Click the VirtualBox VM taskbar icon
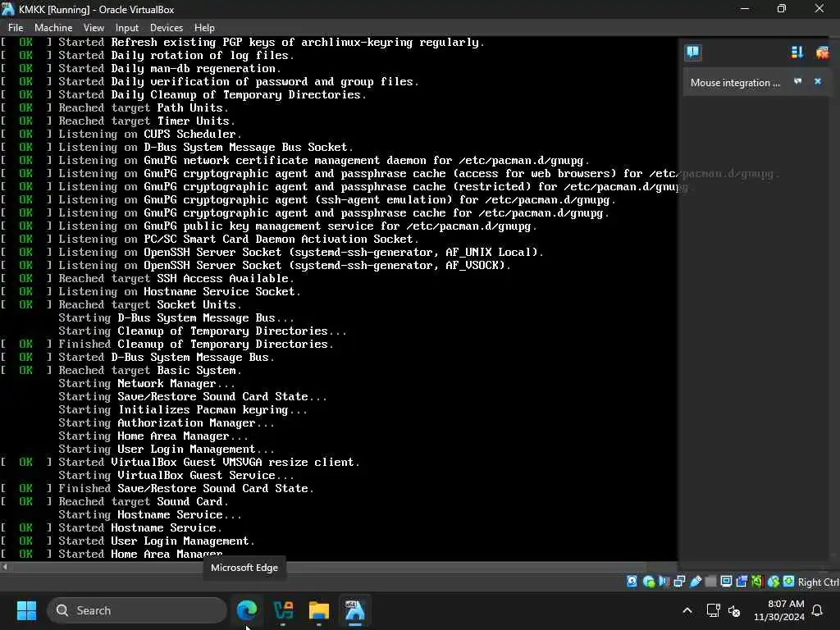The width and height of the screenshot is (840, 630). (354, 610)
